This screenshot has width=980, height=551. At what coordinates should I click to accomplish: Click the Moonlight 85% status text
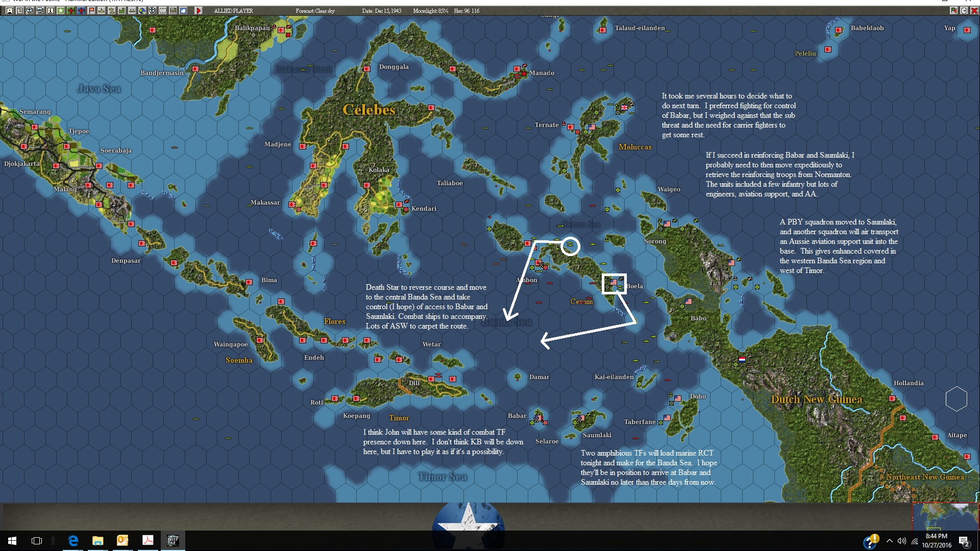coord(430,11)
